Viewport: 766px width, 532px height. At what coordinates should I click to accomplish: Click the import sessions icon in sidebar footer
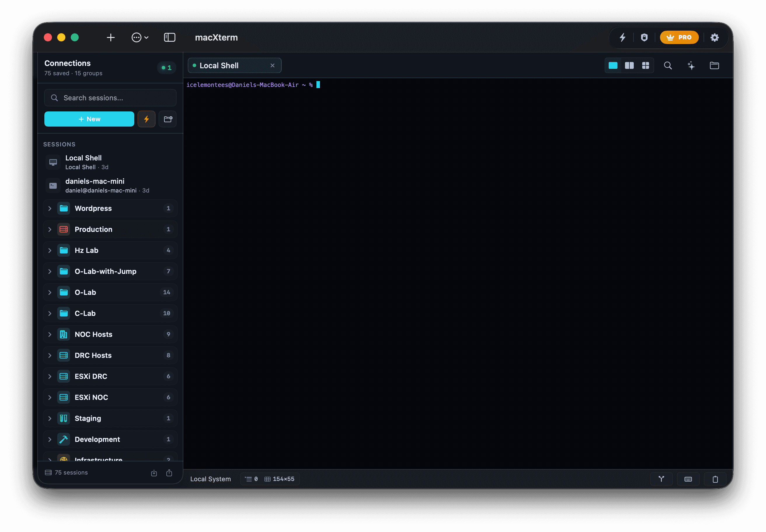coord(154,473)
